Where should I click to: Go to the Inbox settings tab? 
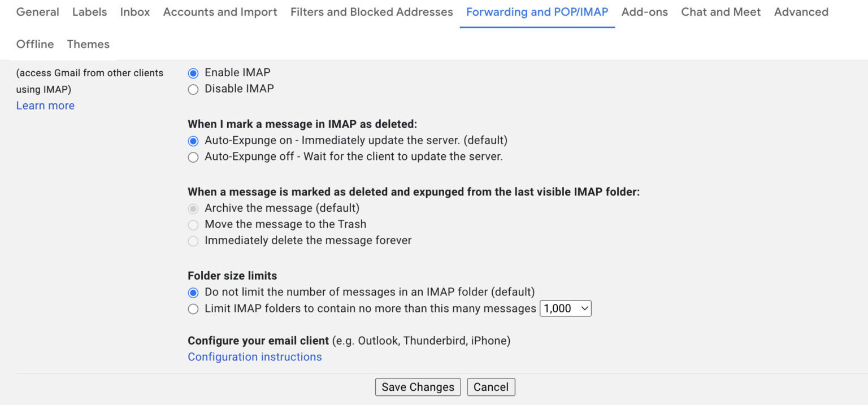(135, 12)
